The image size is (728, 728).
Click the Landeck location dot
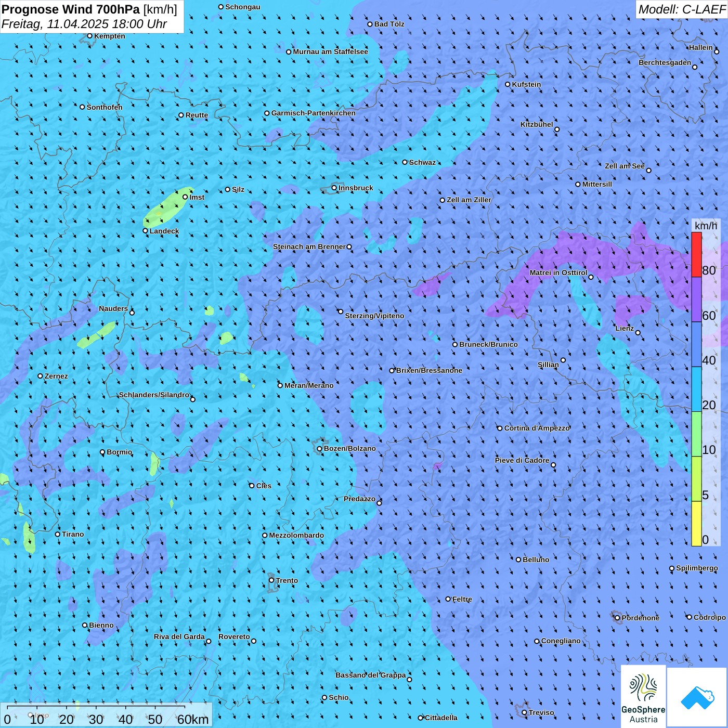click(146, 231)
